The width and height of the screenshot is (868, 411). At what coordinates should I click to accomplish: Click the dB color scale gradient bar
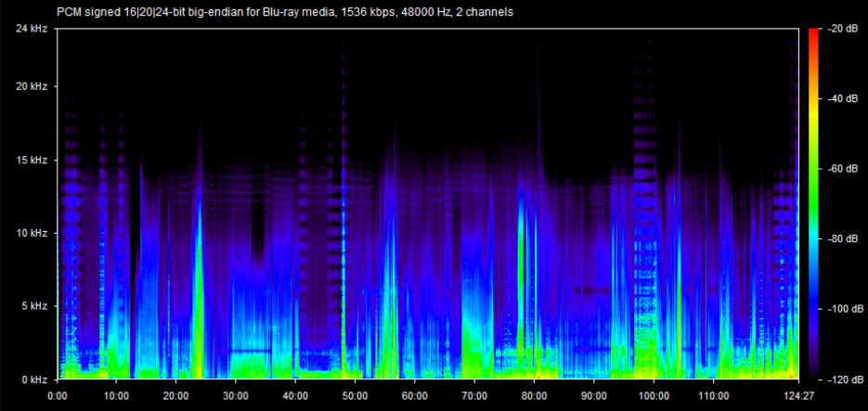[x=813, y=203]
